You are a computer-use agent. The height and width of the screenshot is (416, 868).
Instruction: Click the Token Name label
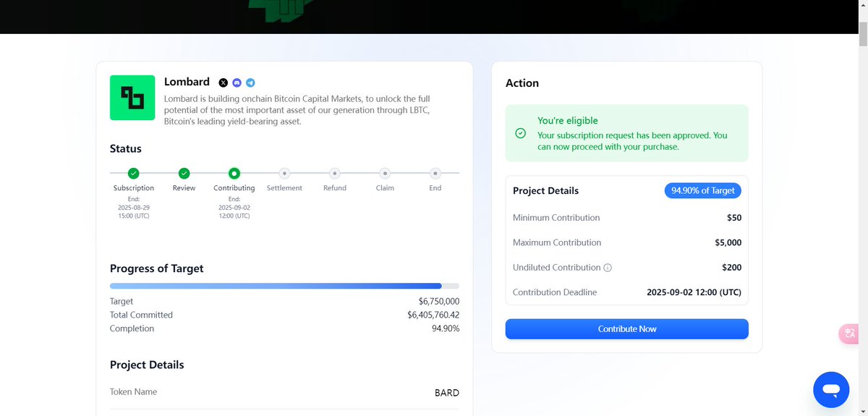point(133,391)
